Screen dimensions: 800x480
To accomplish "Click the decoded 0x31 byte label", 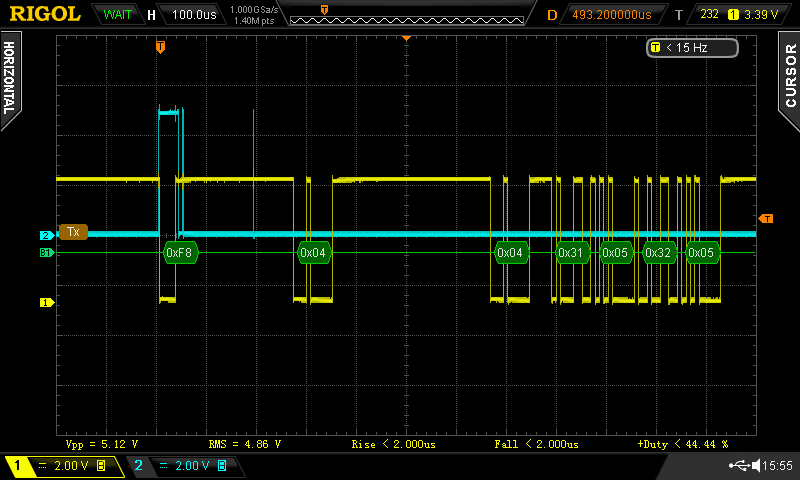I will (571, 252).
